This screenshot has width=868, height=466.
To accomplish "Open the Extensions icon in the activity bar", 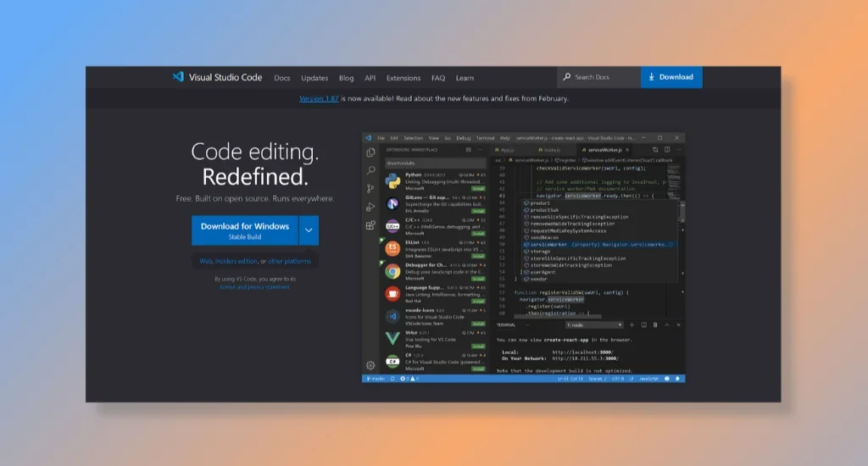I will point(370,225).
